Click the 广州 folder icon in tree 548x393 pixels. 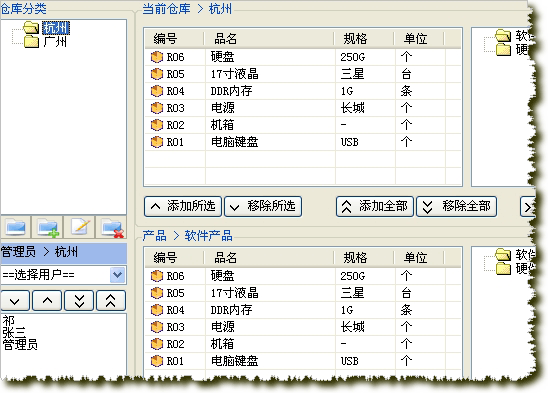pos(31,42)
